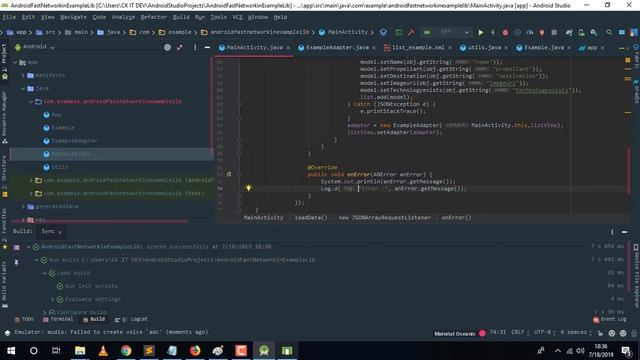640x360 pixels.
Task: Click the red circular run-with-coverage icon in toolbar
Action: [505, 32]
